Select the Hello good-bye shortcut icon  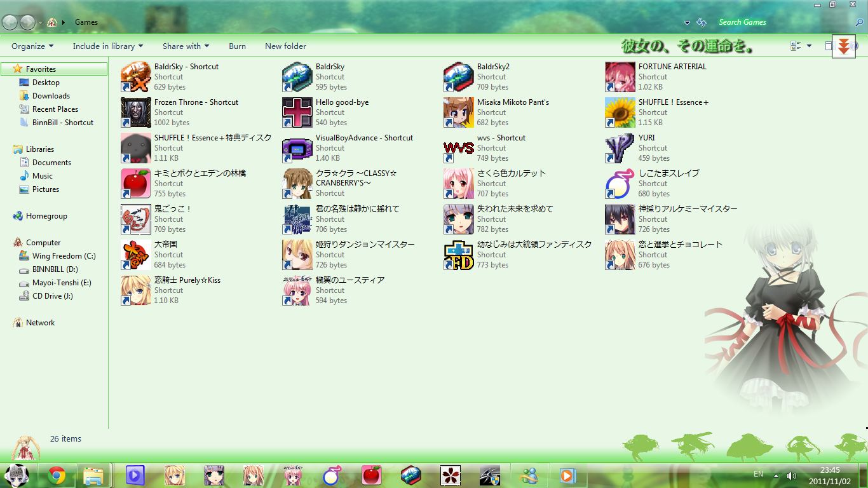click(x=297, y=112)
